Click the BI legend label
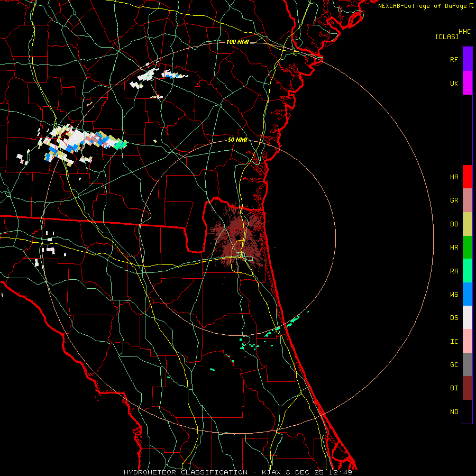The height and width of the screenshot is (476, 476). [x=454, y=388]
